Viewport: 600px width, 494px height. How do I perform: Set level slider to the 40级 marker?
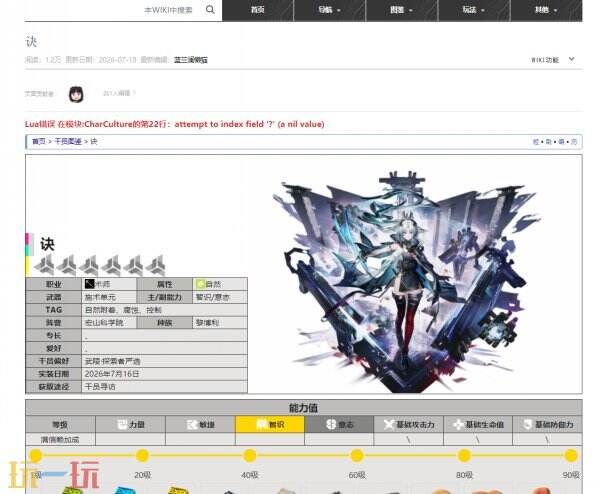249,455
